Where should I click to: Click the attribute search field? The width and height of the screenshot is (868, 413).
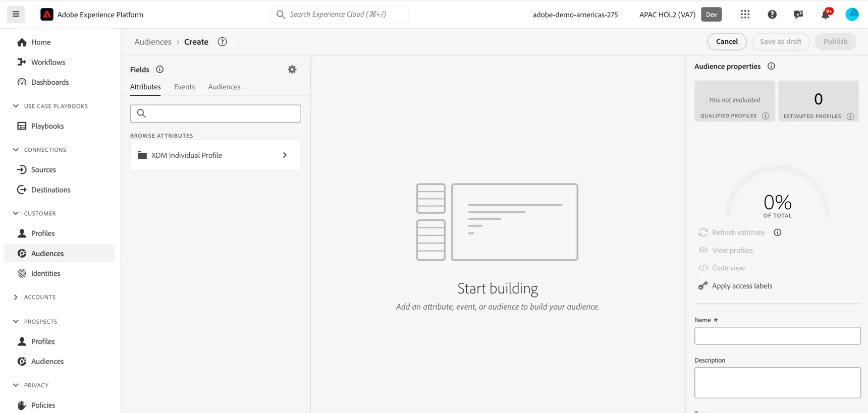pos(215,113)
